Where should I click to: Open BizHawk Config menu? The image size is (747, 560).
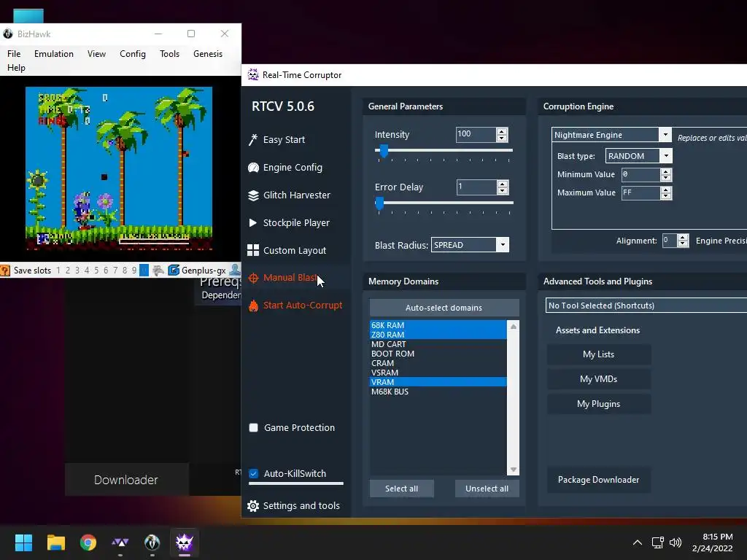click(133, 54)
